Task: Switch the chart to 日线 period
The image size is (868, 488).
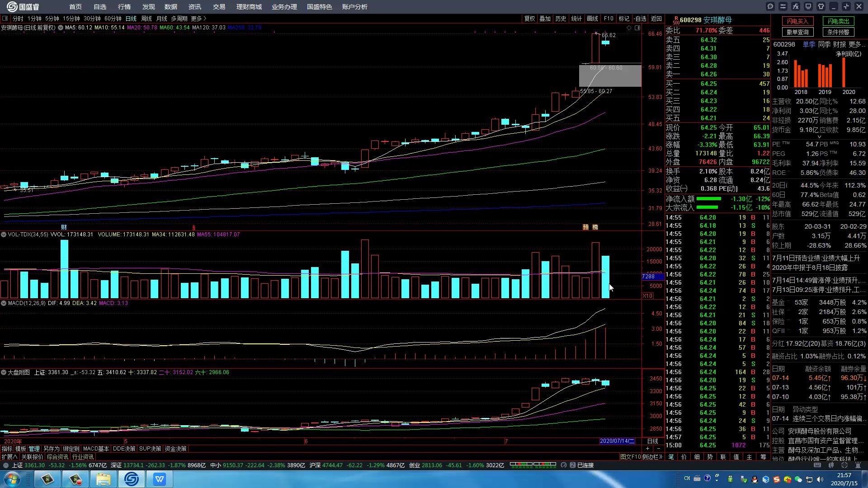Action: pos(131,19)
